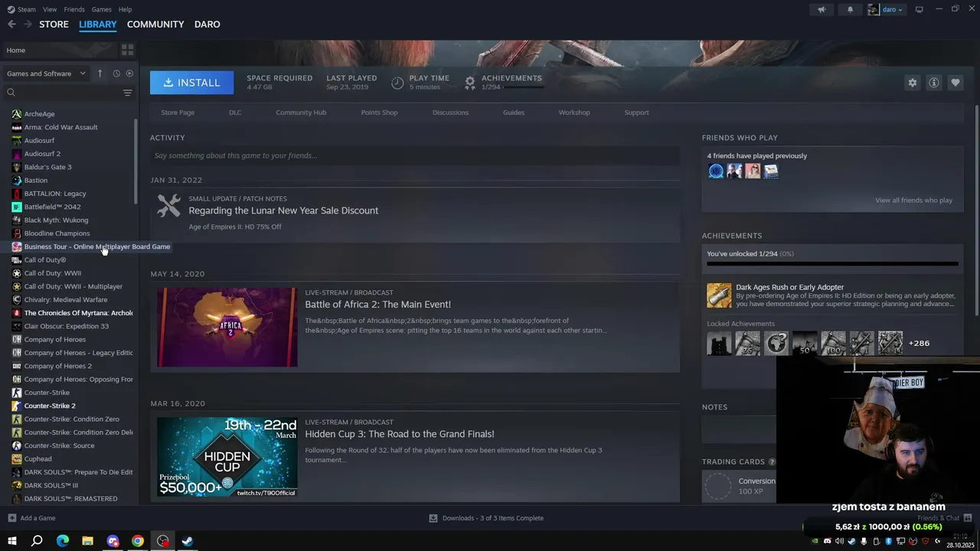
Task: Switch to Big Picture mode icon
Action: 920,9
